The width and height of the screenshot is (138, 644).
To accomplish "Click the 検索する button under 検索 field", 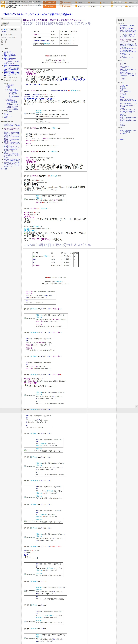I will [x=5, y=23].
